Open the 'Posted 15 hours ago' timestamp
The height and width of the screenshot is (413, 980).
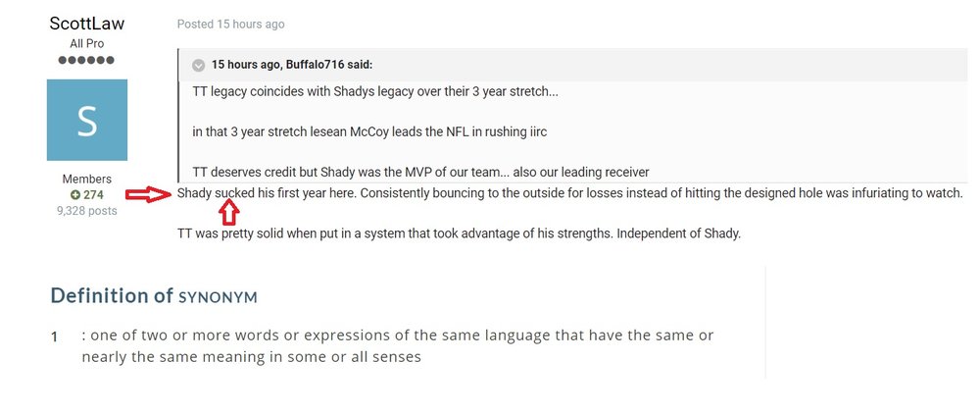coord(230,25)
